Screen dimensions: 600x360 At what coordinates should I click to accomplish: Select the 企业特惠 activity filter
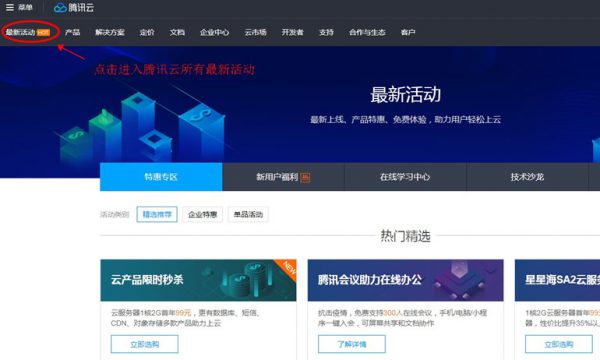202,214
